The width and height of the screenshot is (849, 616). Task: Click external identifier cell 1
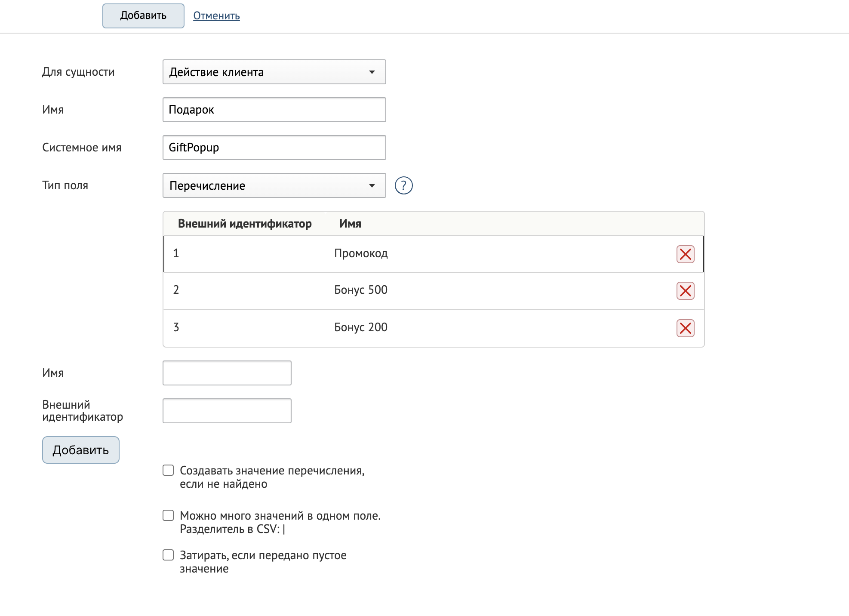(x=176, y=253)
